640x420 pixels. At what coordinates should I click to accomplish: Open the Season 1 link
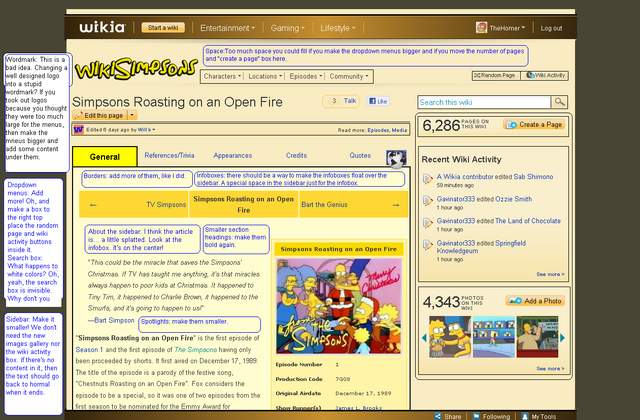(x=89, y=350)
